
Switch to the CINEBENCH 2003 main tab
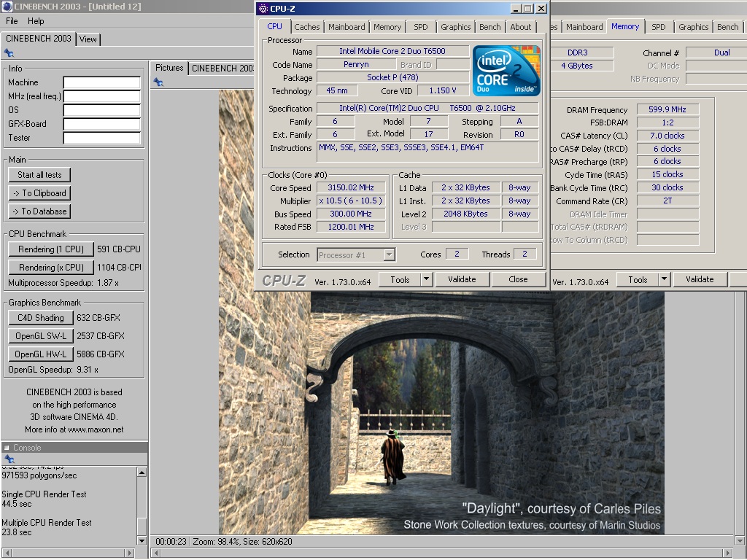[x=38, y=39]
